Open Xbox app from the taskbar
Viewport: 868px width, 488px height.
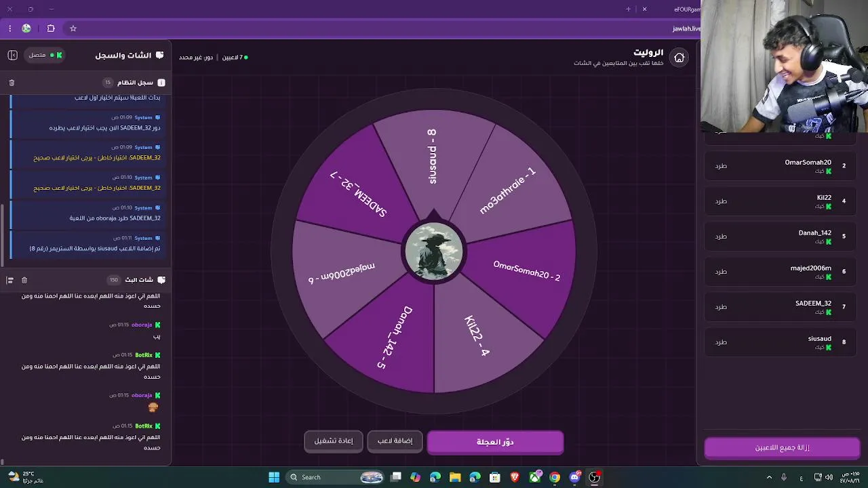coord(535,477)
